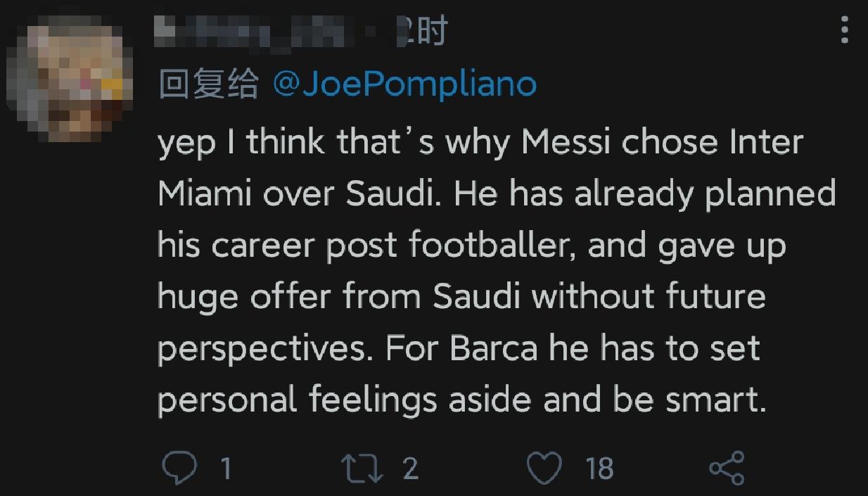Click the 回复给 label text
Viewport: 868px width, 496px height.
click(x=208, y=85)
